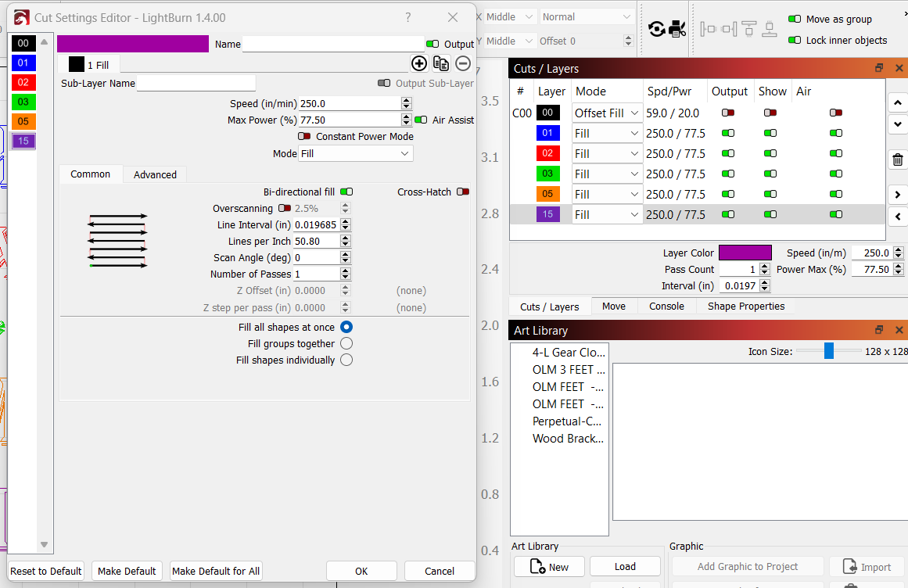Click purple color bar in Cut Settings Editor

pyautogui.click(x=133, y=44)
